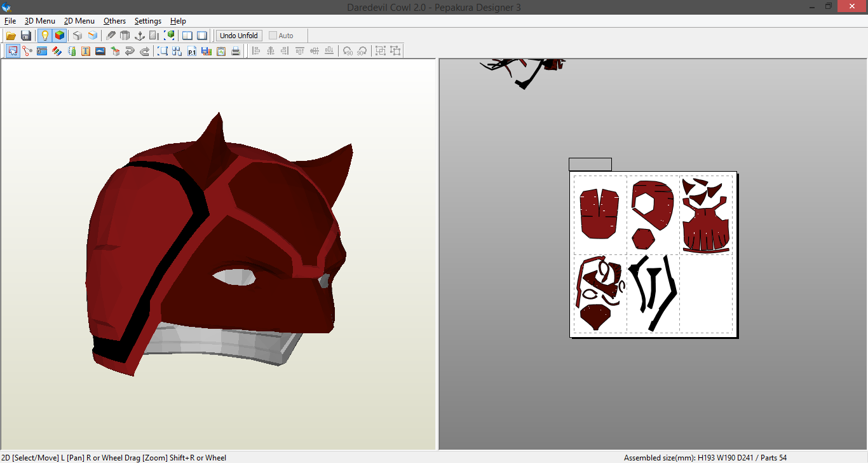
Task: Click the align top icon
Action: 300,51
